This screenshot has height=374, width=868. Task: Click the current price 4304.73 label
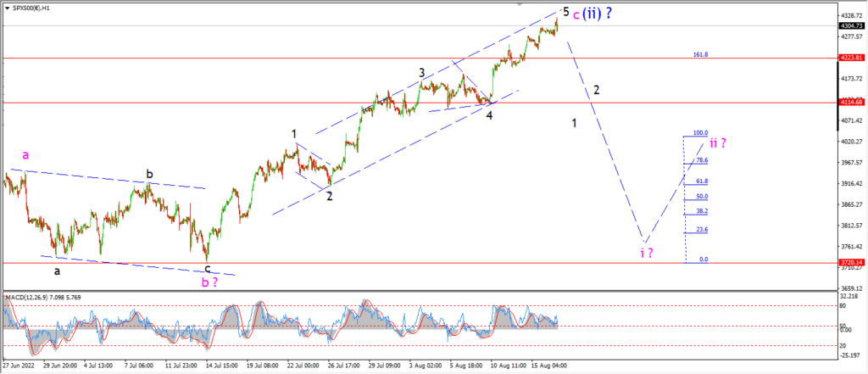(851, 25)
